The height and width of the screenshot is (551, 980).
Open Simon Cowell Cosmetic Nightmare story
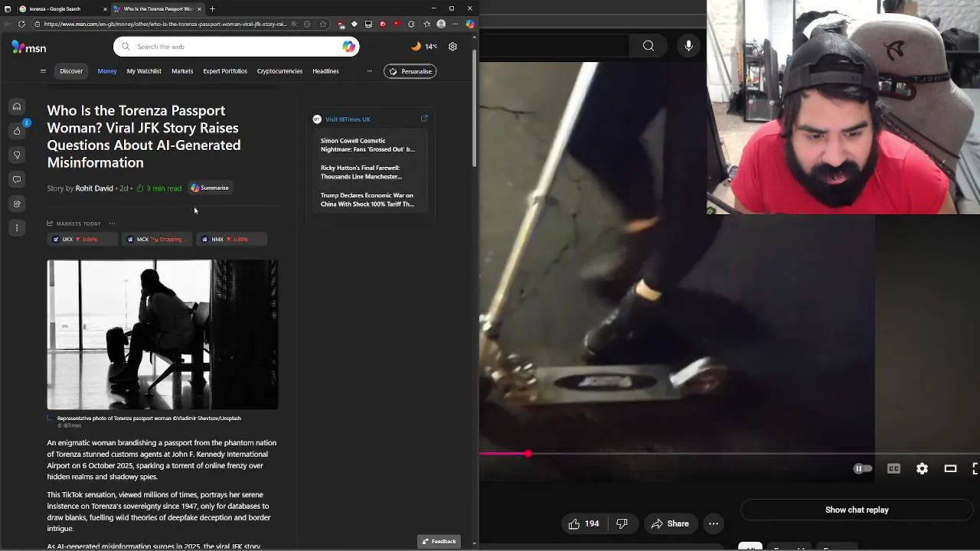[367, 145]
